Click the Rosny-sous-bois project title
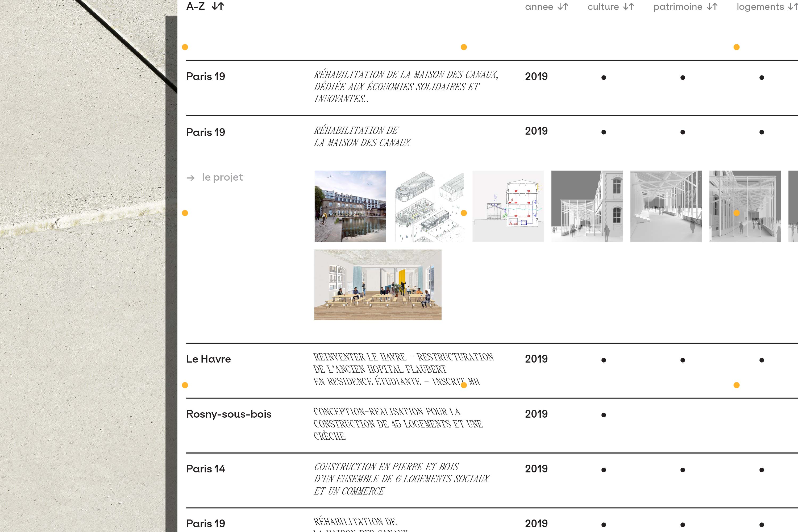798x532 pixels. pyautogui.click(x=229, y=414)
